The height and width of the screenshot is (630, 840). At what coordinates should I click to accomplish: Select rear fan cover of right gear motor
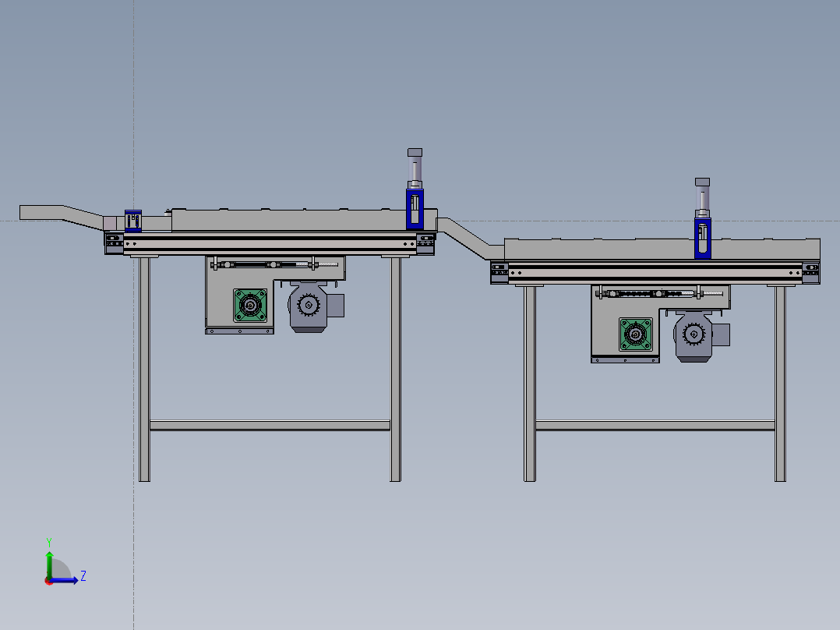pyautogui.click(x=721, y=334)
